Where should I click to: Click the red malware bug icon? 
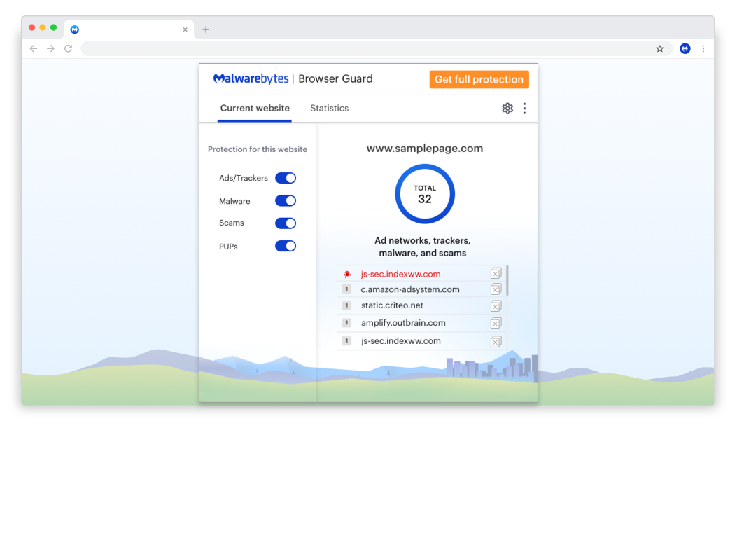(346, 275)
